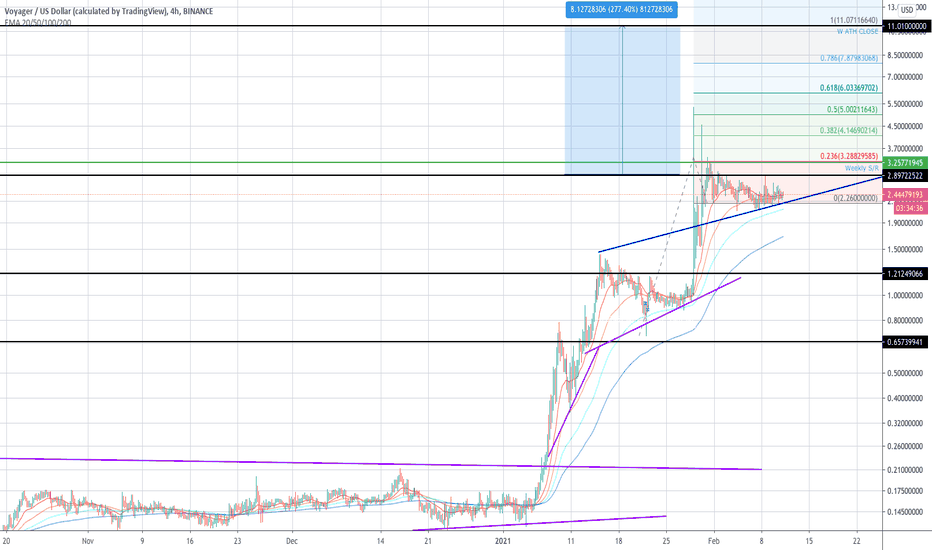932x550 pixels.
Task: Click the Fib level 1(11.07116640) label
Action: [x=854, y=20]
